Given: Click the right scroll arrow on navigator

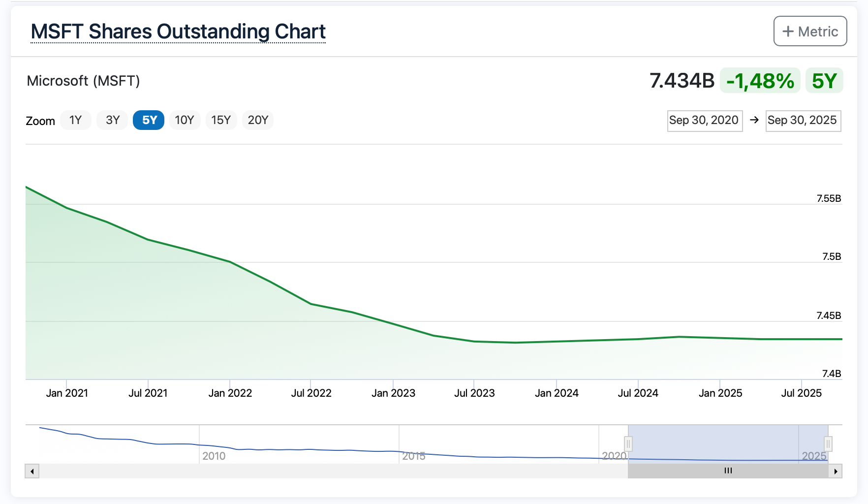Looking at the screenshot, I should 836,471.
